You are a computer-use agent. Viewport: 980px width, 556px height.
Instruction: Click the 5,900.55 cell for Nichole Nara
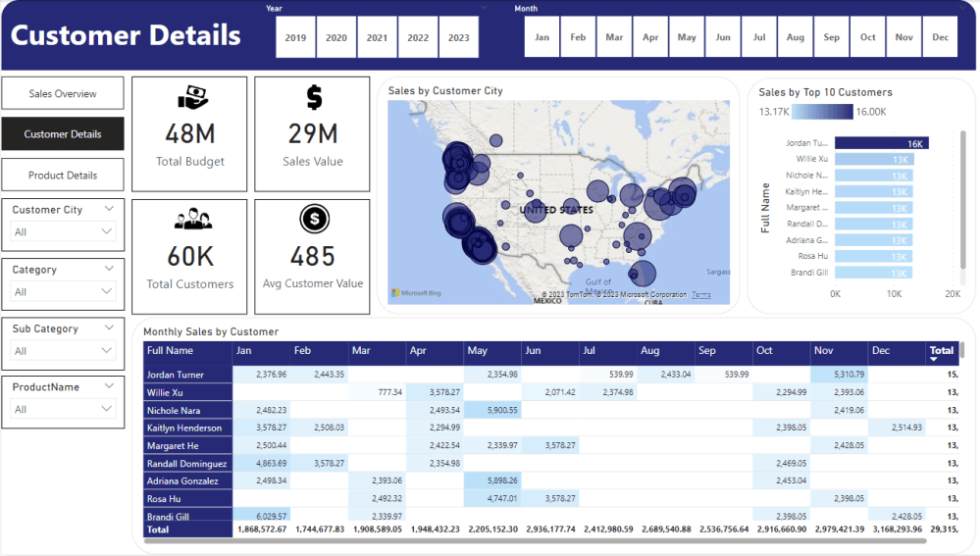(x=492, y=411)
